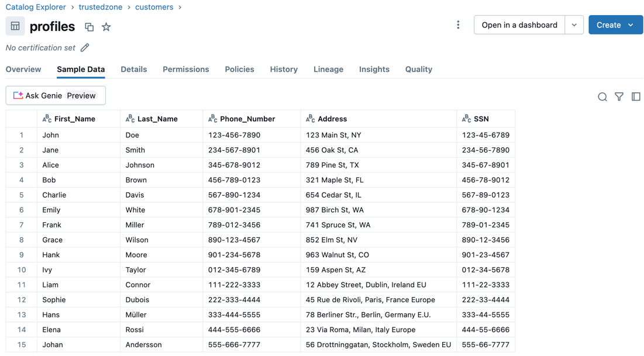The height and width of the screenshot is (356, 644).
Task: Select the Smith last name cell
Action: [162, 150]
